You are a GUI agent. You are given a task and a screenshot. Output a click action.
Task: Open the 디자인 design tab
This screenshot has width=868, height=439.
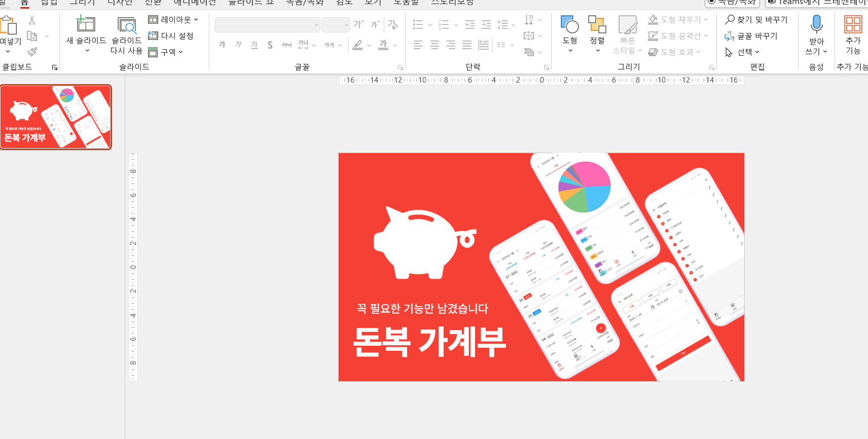pyautogui.click(x=120, y=3)
